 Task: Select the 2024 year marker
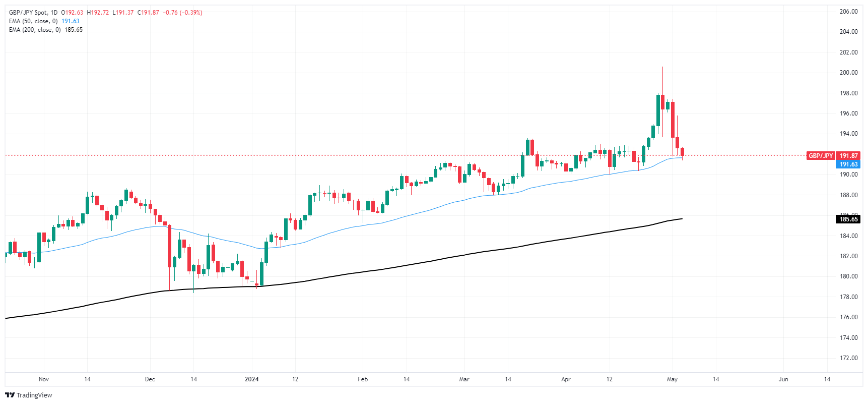251,379
